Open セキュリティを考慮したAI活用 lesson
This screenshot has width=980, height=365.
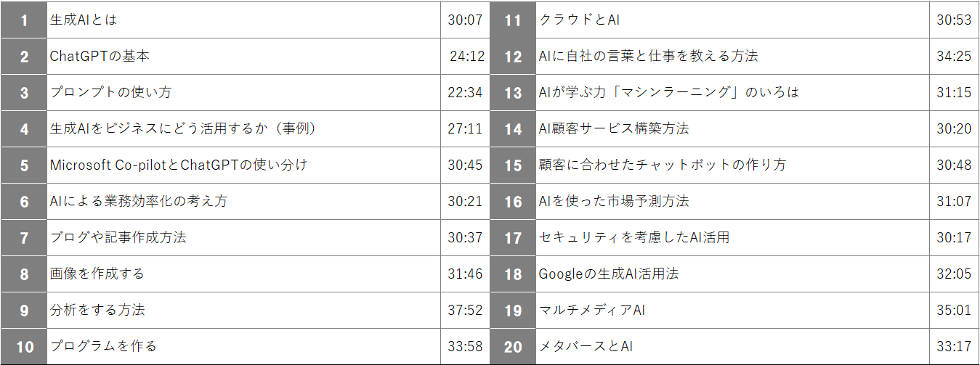pyautogui.click(x=634, y=237)
